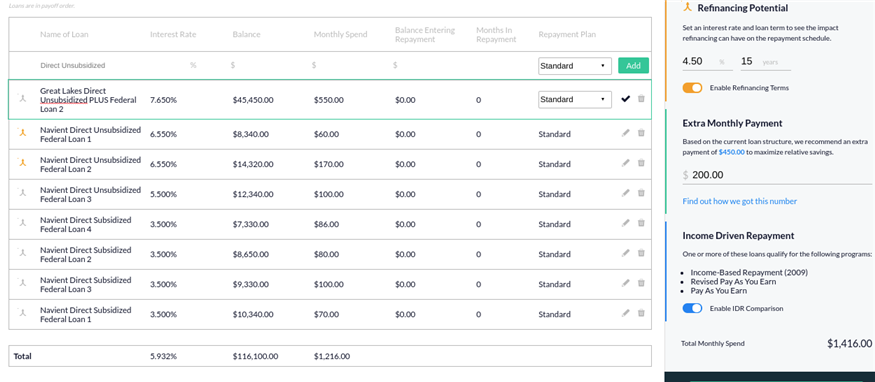Click the $450.00 recommended payment link
Screen dimensions: 875x382
732,152
